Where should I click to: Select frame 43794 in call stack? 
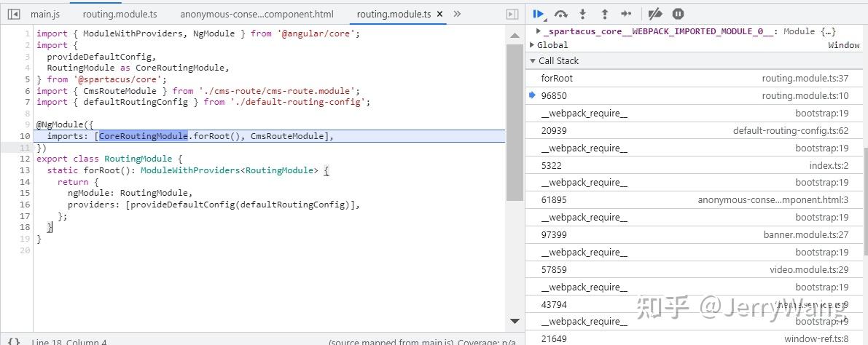694,305
